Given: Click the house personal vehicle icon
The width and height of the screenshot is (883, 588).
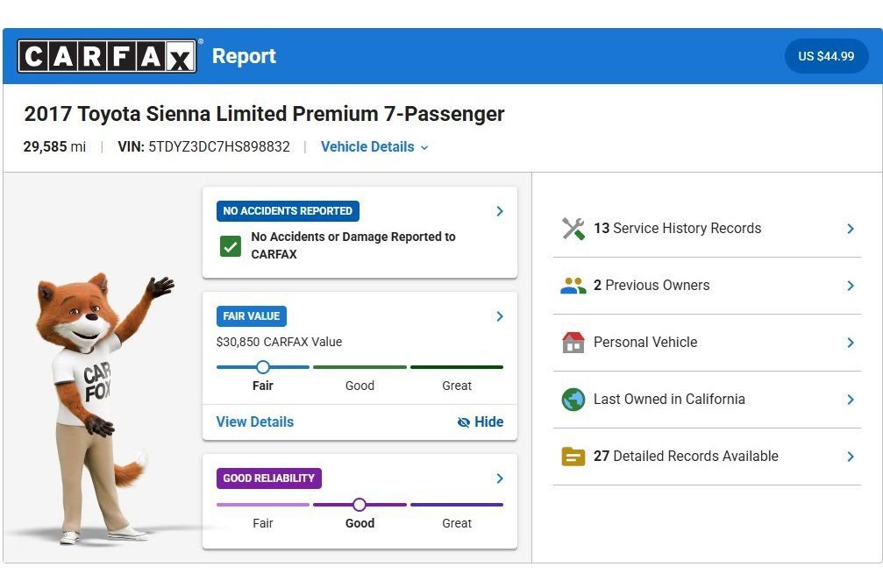Looking at the screenshot, I should coord(573,342).
